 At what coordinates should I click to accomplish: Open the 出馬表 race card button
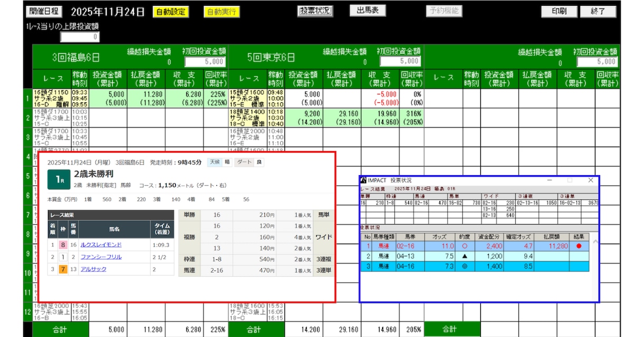pos(367,11)
